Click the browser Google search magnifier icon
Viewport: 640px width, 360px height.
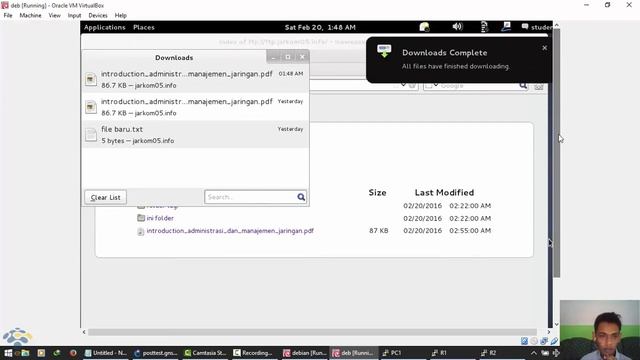(523, 85)
